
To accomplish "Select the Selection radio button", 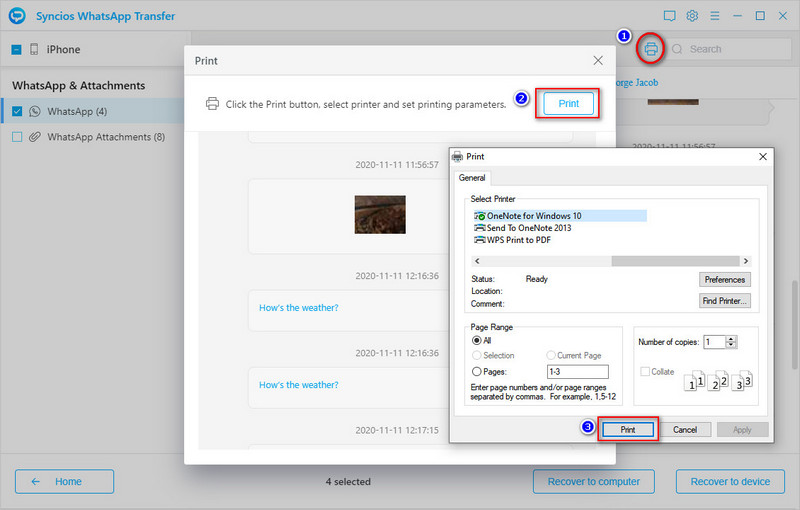I will (477, 355).
